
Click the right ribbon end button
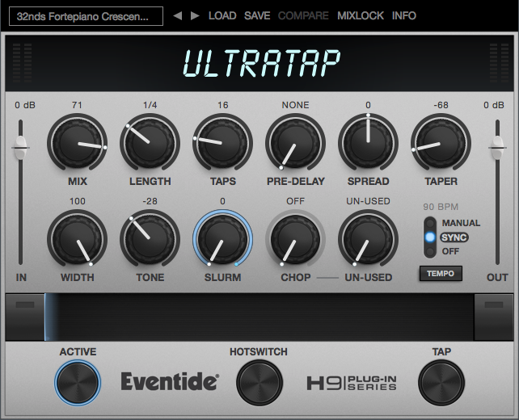tap(494, 317)
